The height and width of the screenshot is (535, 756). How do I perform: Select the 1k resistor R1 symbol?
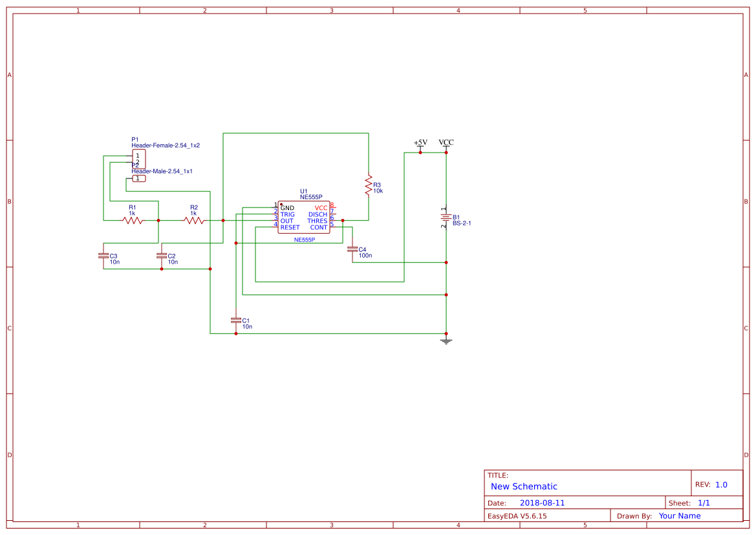132,220
